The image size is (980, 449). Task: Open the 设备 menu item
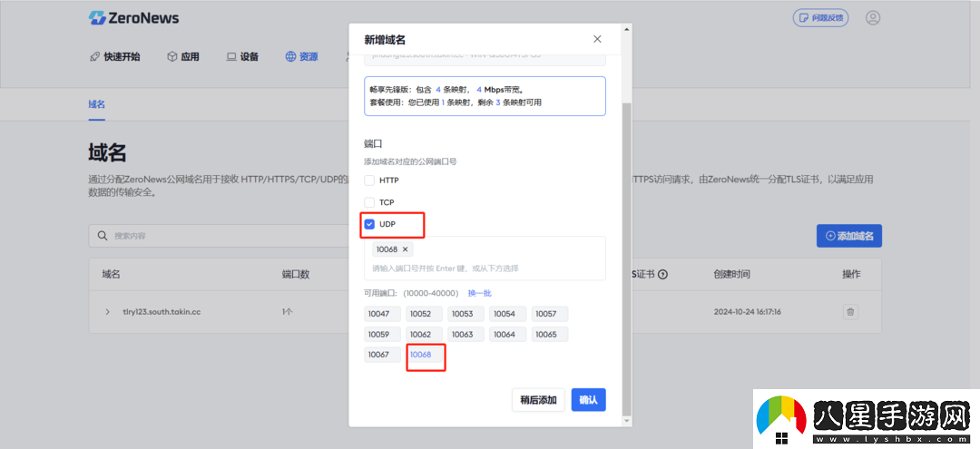[242, 56]
